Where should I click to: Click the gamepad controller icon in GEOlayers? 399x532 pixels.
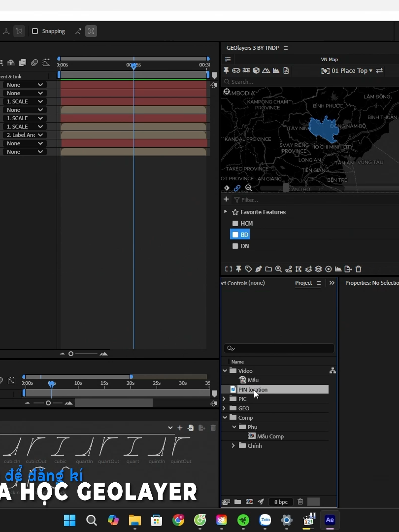click(x=236, y=70)
